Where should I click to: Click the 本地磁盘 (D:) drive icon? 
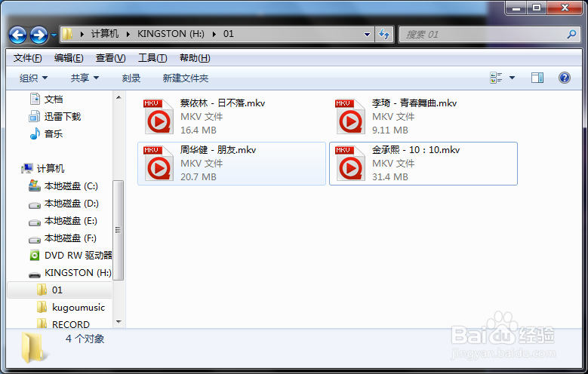point(35,205)
